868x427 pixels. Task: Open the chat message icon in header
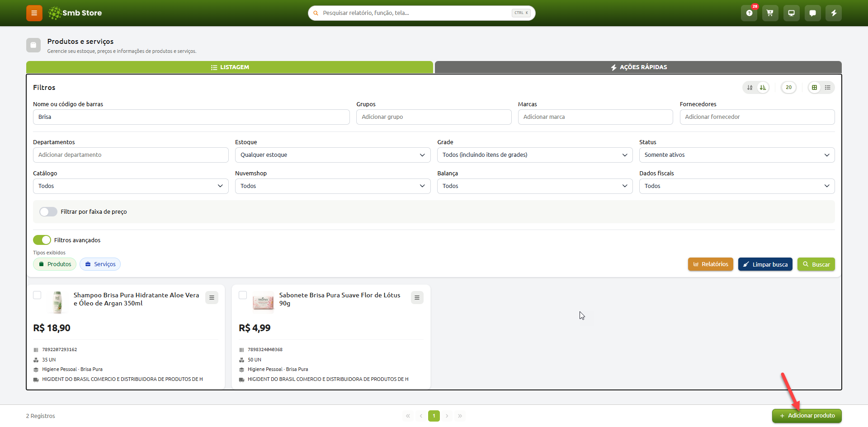[812, 13]
